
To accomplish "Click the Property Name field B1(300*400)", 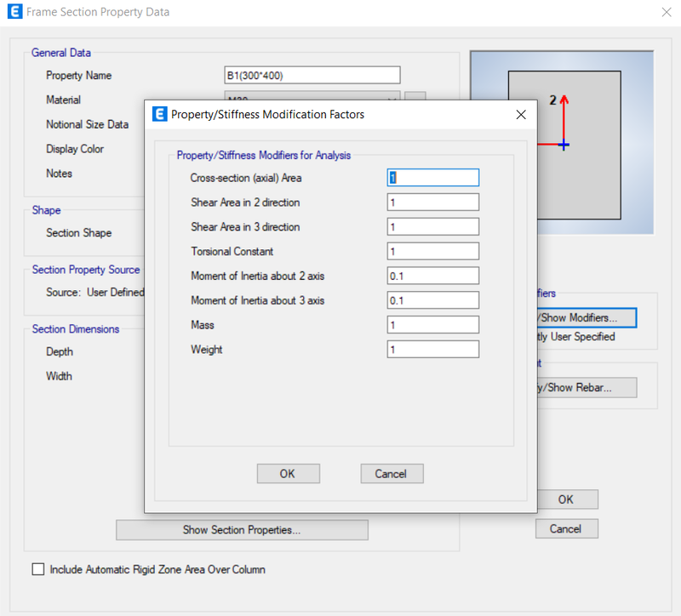I will pos(312,75).
